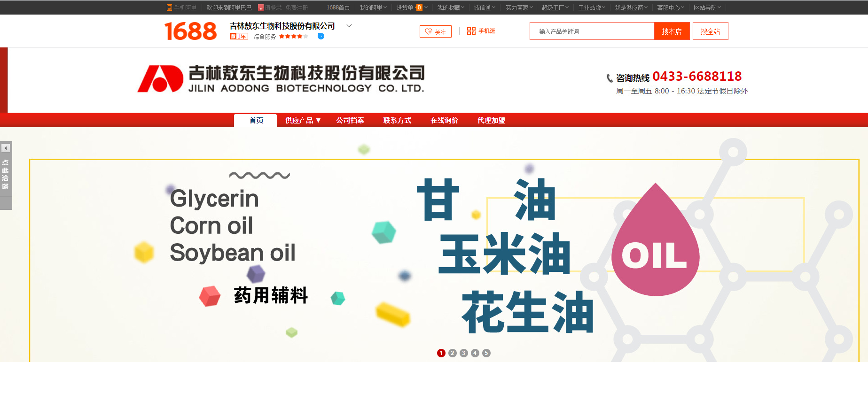This screenshot has height=393, width=868.
Task: Click the 搜全站 button
Action: tap(710, 31)
